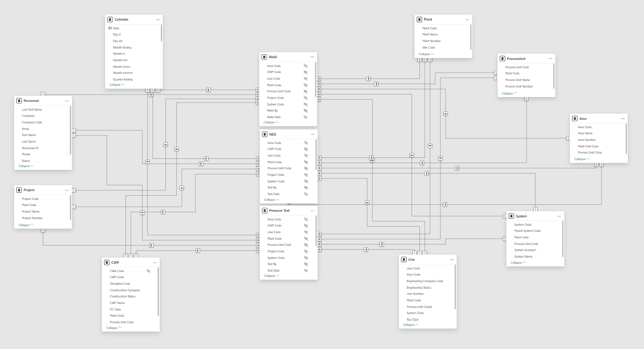Viewport: 644px width, 349px height.
Task: Open more options for Plant table
Action: tap(467, 20)
